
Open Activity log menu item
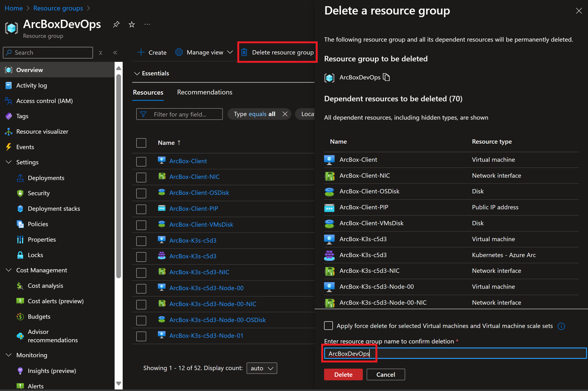(x=31, y=85)
